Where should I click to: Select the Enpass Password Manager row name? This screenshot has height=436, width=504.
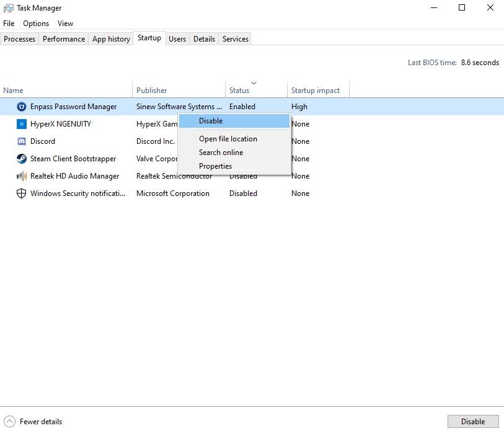click(73, 107)
